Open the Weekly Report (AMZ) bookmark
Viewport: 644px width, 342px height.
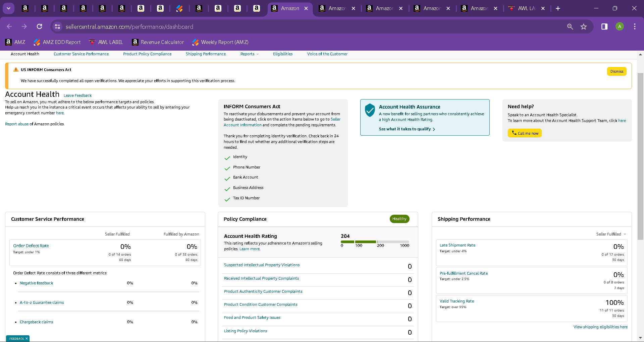pos(220,42)
